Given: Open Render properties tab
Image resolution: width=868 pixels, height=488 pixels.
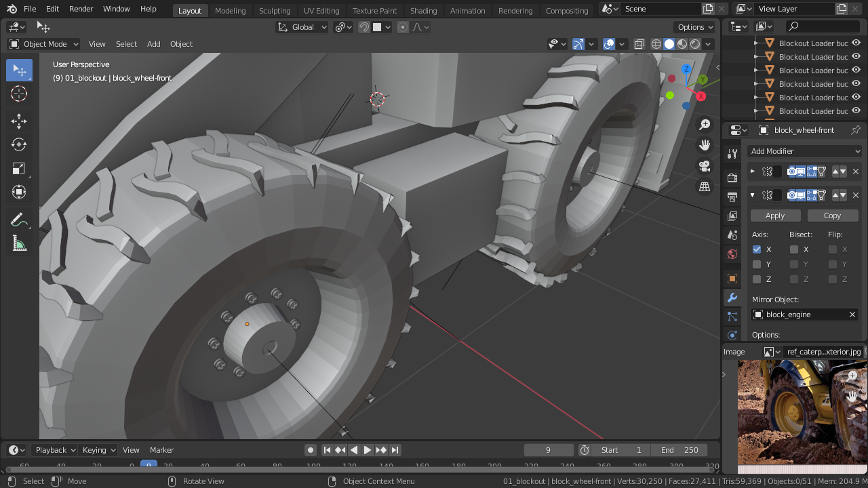Looking at the screenshot, I should tap(732, 178).
